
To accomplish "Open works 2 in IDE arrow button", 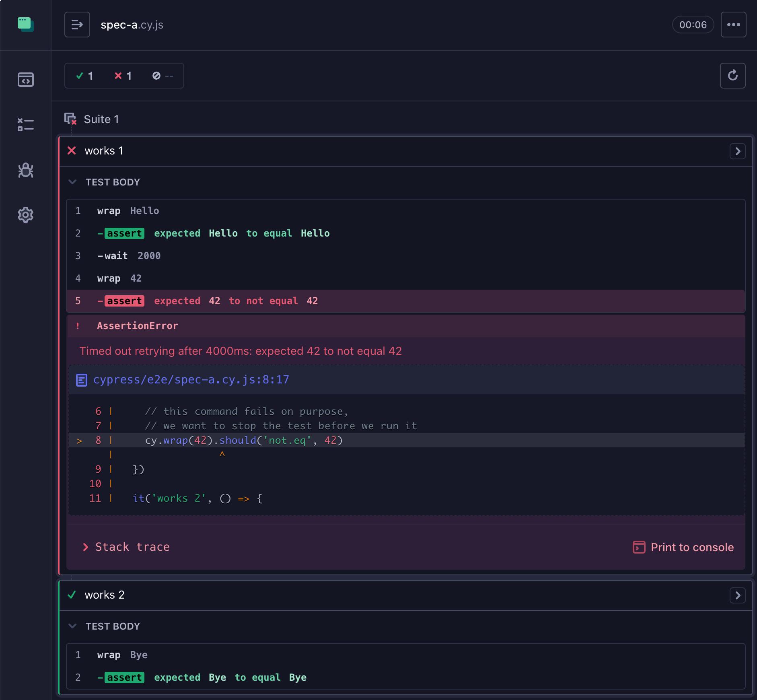I will click(x=737, y=595).
